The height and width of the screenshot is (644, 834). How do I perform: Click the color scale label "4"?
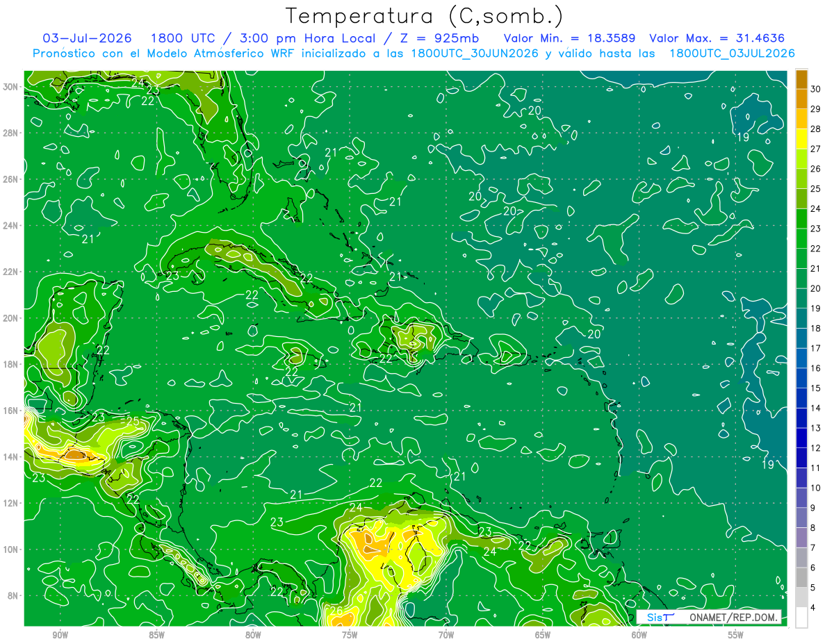(x=813, y=607)
